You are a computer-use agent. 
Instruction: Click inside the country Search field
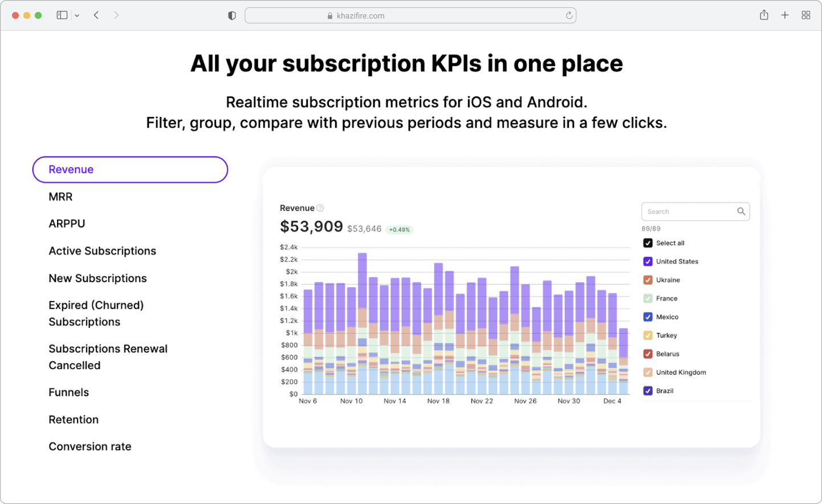click(684, 211)
